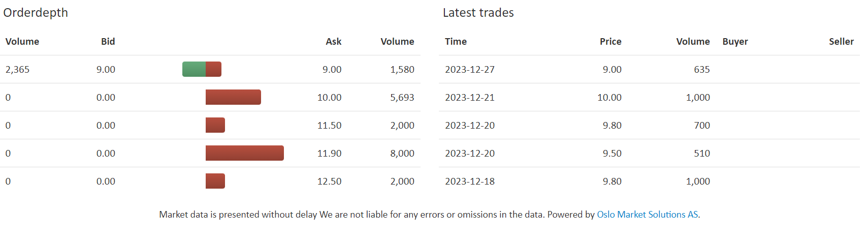
Task: Click the Latest trades heading
Action: [478, 13]
